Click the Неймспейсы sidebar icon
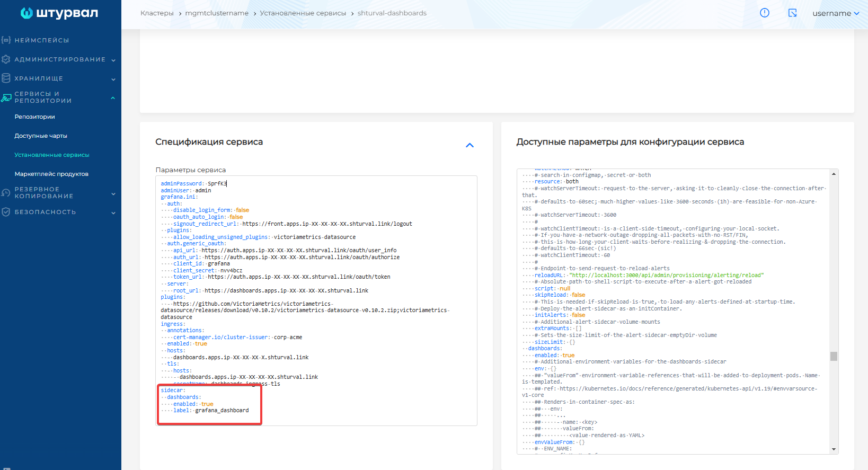 point(6,40)
